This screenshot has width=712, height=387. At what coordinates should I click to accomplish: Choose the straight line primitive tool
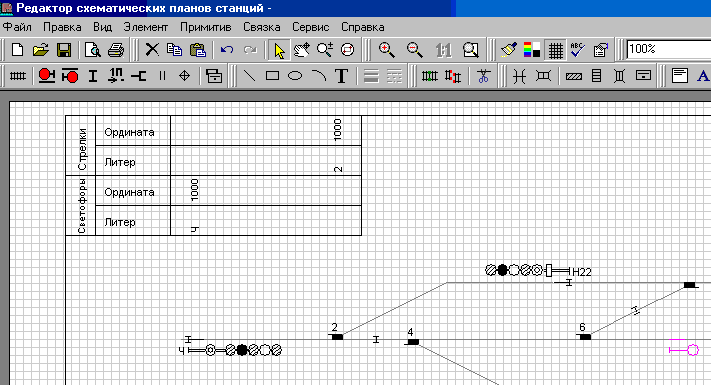coord(249,76)
